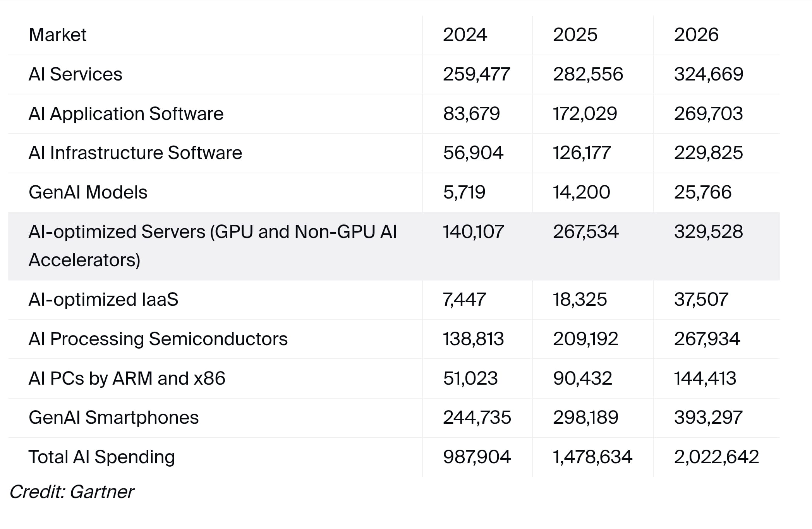Click the Total AI Spending label
Viewport: 812px width, 529px height.
102,457
